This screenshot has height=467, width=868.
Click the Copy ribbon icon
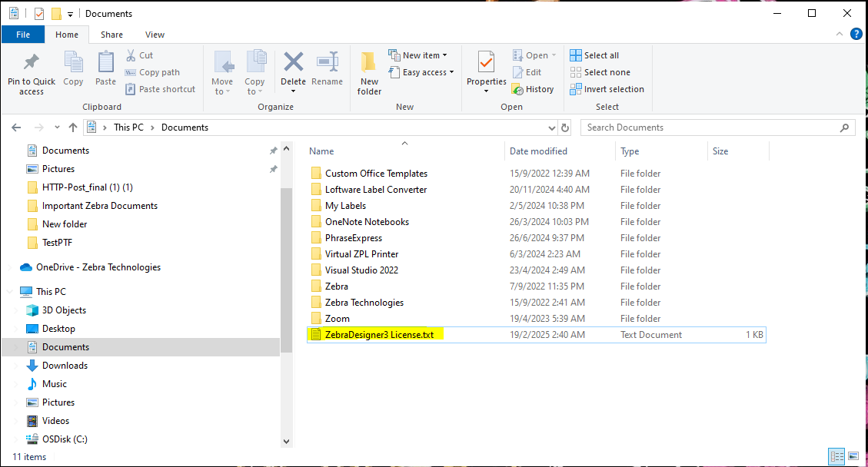click(x=73, y=62)
